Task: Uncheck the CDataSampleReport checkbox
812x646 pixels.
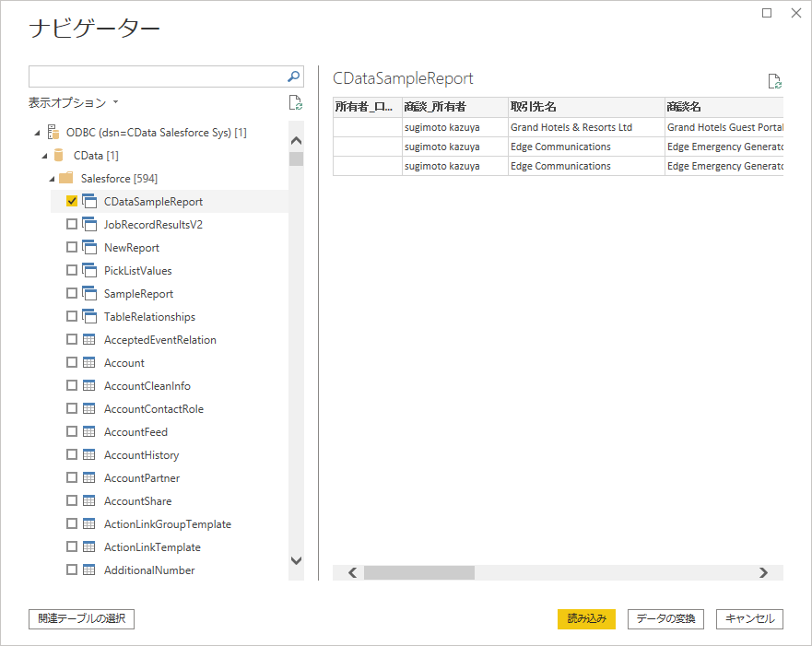Action: (x=72, y=202)
